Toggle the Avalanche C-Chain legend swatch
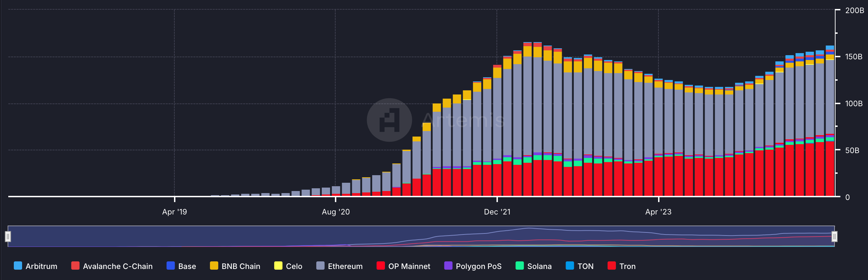Screen dimensions: 868x280 (75, 266)
